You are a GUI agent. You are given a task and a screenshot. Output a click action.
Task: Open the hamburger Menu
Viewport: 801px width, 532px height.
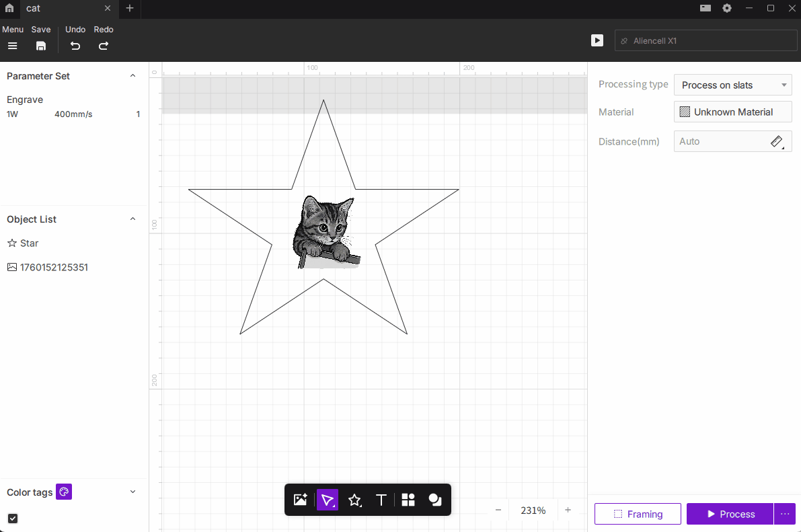coord(12,46)
